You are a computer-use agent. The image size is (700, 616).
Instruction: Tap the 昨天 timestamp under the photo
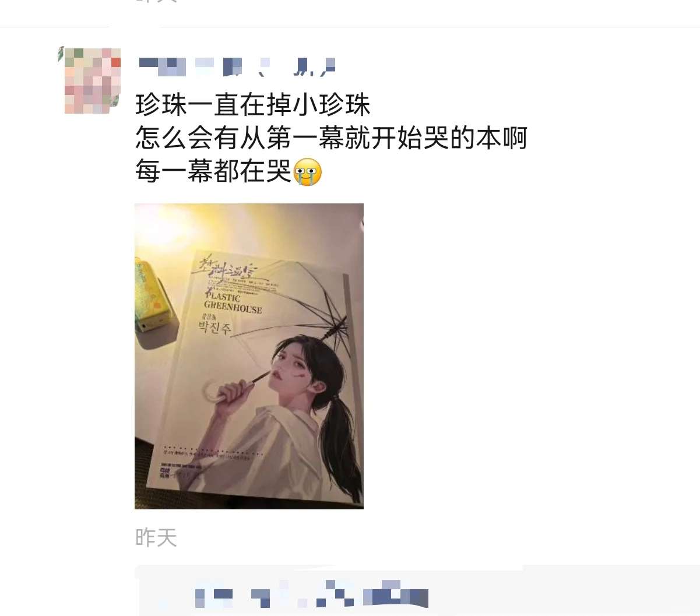[156, 537]
